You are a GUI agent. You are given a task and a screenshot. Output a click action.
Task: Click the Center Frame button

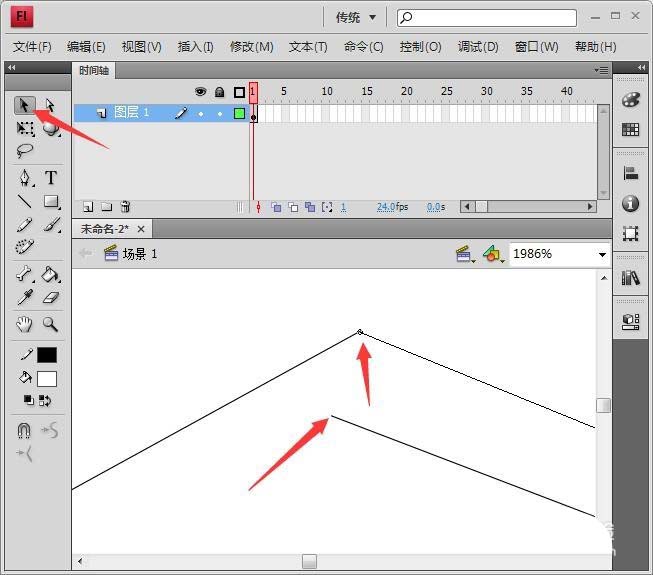[x=258, y=207]
